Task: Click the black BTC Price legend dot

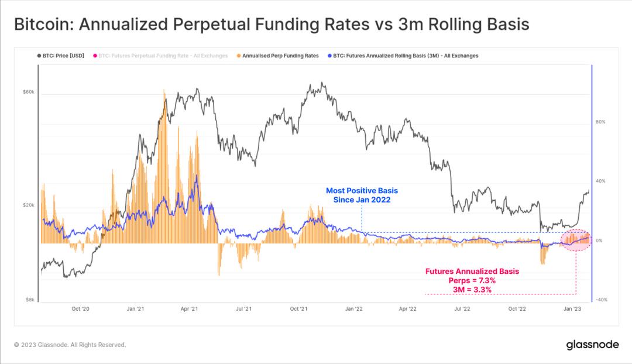Action: 39,56
